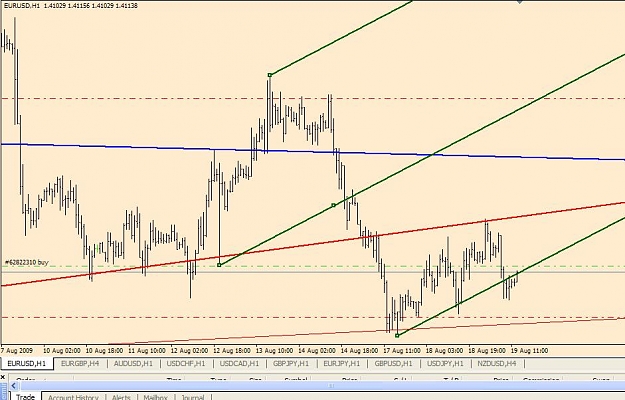This screenshot has width=625, height=400.
Task: Select the green trendline anchor at the 17 Aug low
Action: point(397,335)
